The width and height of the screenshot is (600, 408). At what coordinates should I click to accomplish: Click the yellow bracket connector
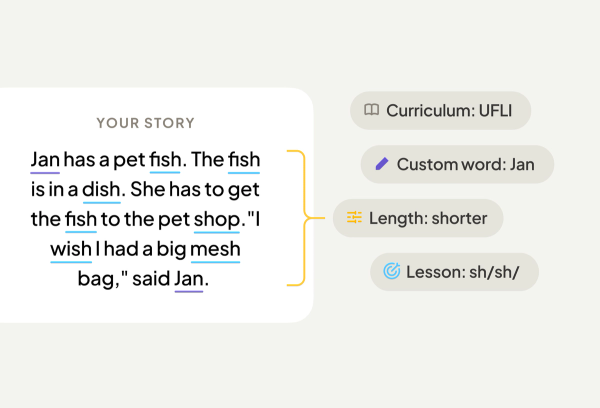pos(296,218)
